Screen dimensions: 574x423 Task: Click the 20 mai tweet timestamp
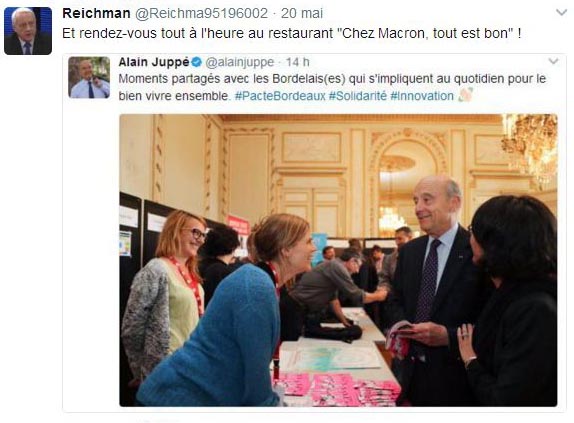pyautogui.click(x=302, y=14)
